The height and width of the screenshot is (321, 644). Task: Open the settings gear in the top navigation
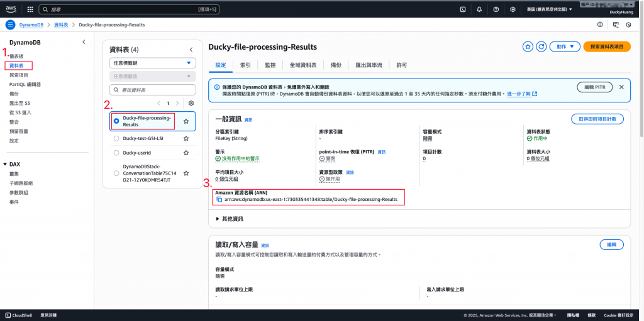coord(513,9)
